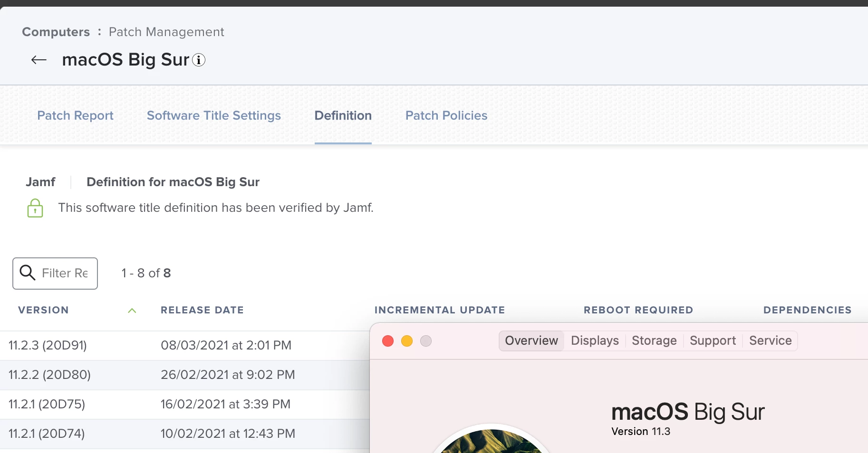The width and height of the screenshot is (868, 453).
Task: Click the magnifier search icon
Action: point(27,273)
